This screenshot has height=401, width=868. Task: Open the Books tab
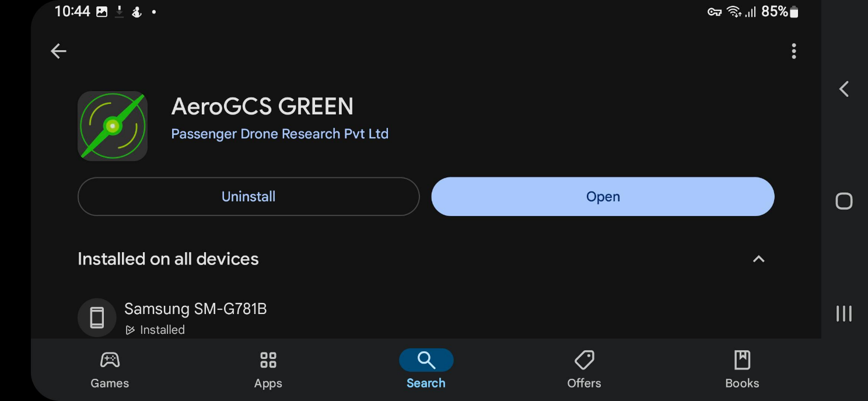click(x=742, y=369)
